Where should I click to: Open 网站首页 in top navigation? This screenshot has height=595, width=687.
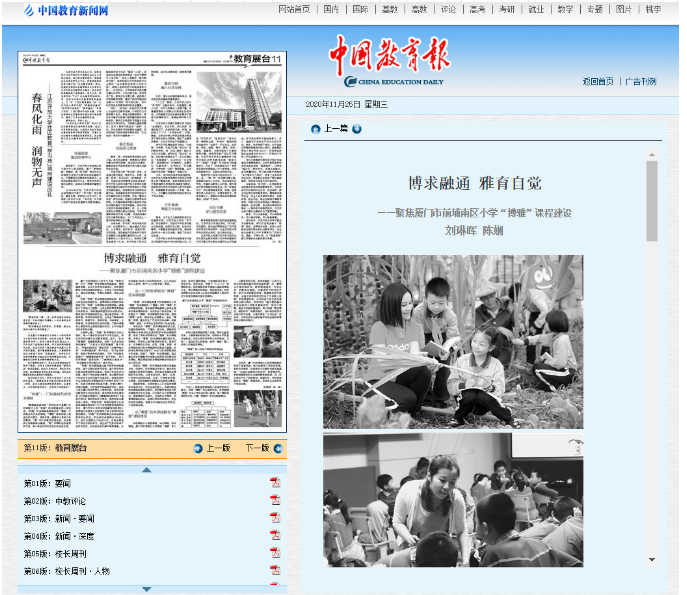tap(294, 9)
